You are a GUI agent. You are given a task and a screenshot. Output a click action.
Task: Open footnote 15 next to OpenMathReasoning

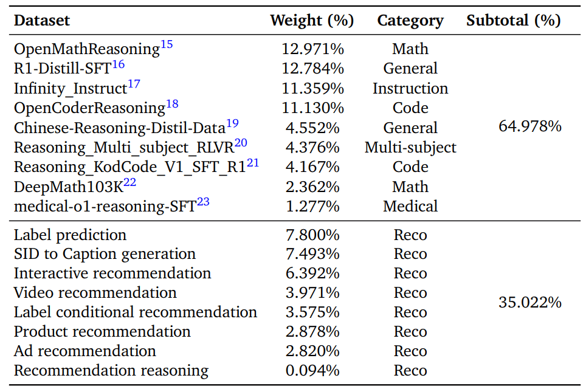point(167,45)
